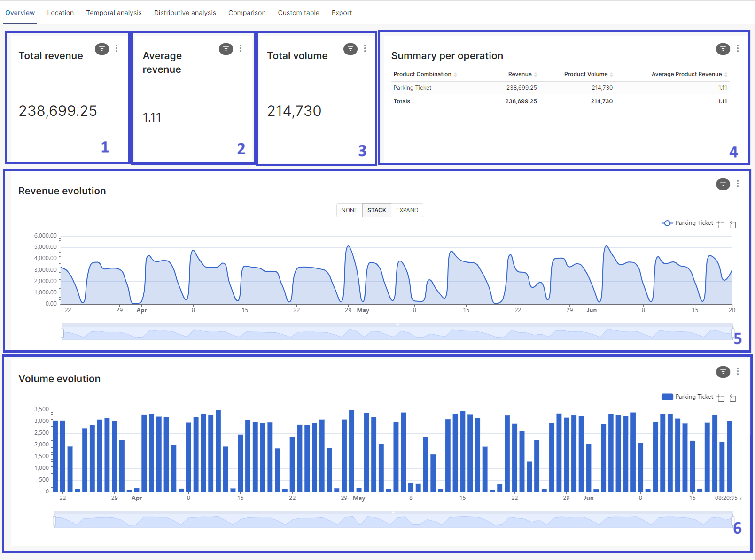Sort table by Revenue column arrows

(x=536, y=75)
